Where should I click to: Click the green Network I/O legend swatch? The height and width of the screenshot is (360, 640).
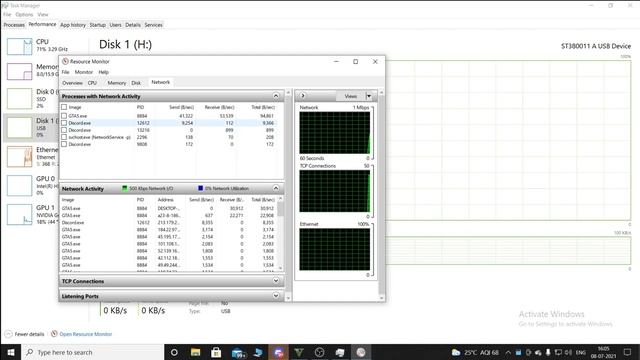point(125,188)
